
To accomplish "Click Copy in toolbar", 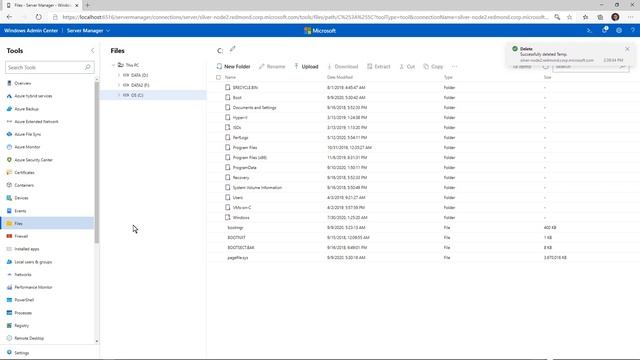I will point(433,67).
